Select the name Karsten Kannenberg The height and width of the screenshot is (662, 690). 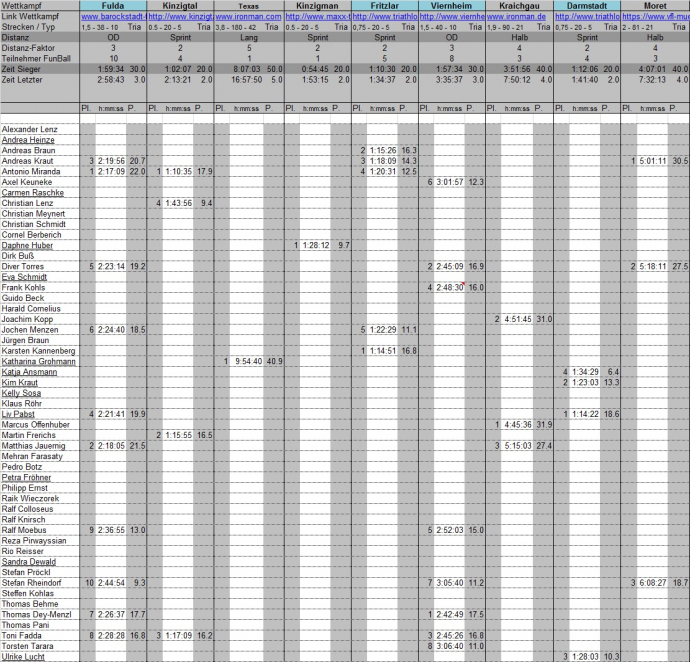click(x=38, y=351)
